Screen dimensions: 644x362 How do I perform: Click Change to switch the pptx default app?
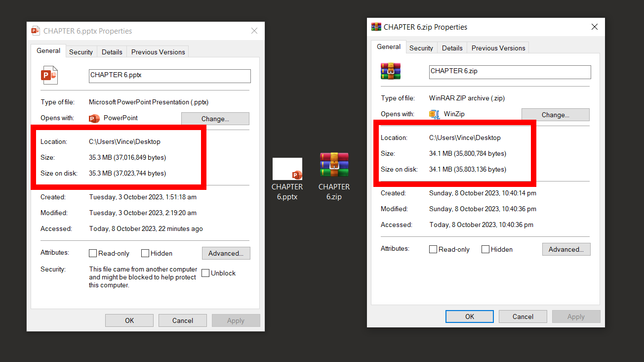click(215, 118)
